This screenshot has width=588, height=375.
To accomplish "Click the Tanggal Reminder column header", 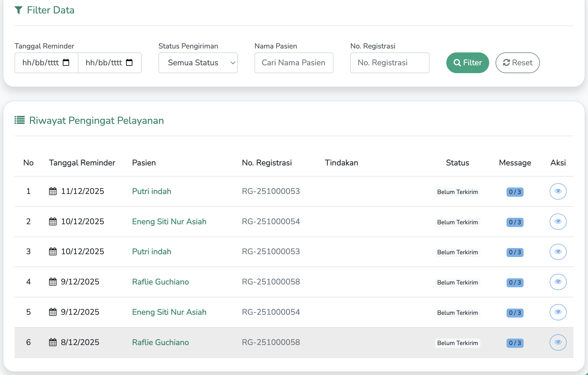I will [x=82, y=163].
